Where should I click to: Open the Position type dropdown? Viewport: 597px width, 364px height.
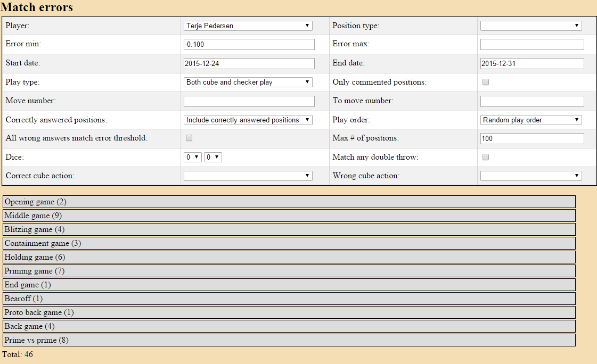tap(530, 26)
